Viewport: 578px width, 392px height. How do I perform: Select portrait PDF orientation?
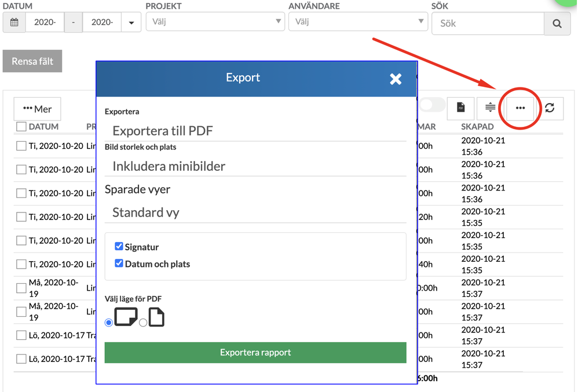[x=143, y=323]
